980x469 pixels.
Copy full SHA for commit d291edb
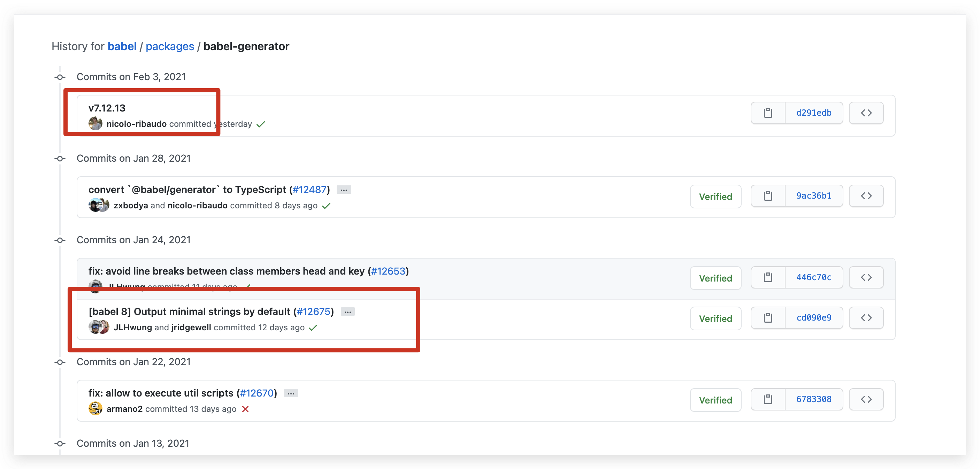tap(768, 113)
